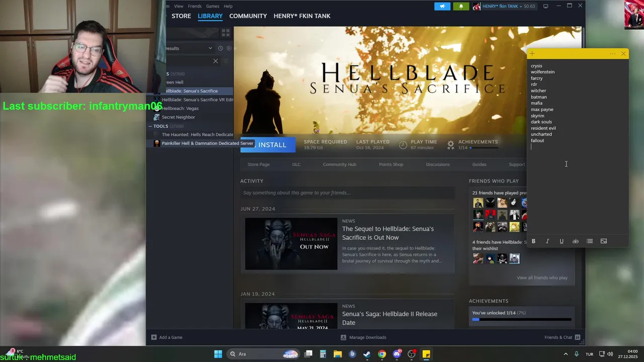Expand library filter results dropdown
Image resolution: width=644 pixels, height=362 pixels.
point(210,48)
